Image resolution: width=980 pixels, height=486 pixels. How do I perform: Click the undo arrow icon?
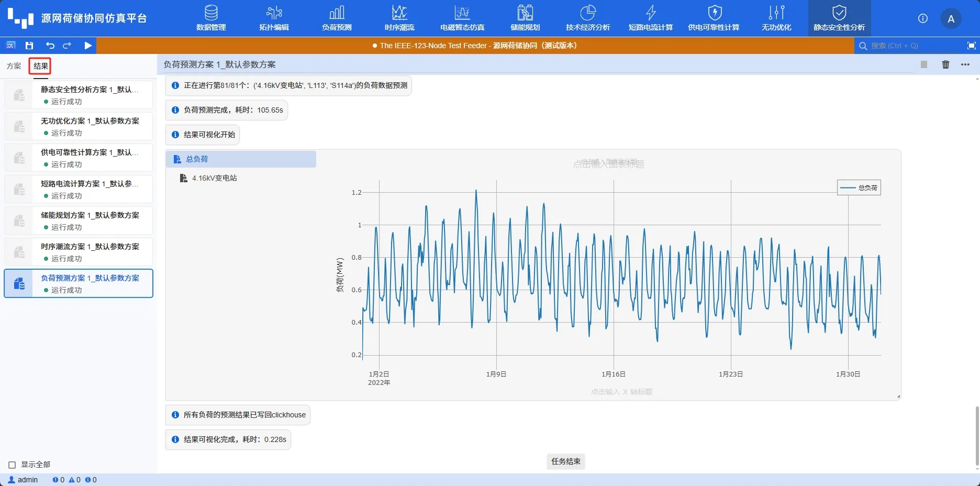tap(50, 46)
